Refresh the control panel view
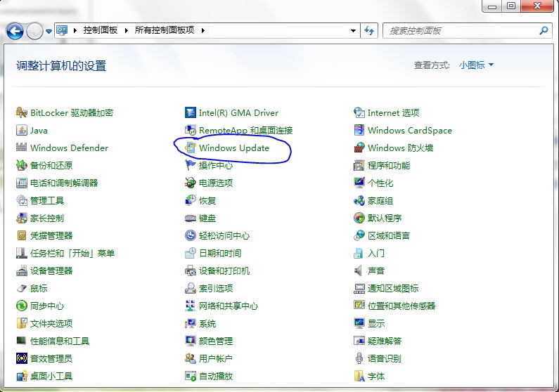The width and height of the screenshot is (559, 392). (369, 31)
